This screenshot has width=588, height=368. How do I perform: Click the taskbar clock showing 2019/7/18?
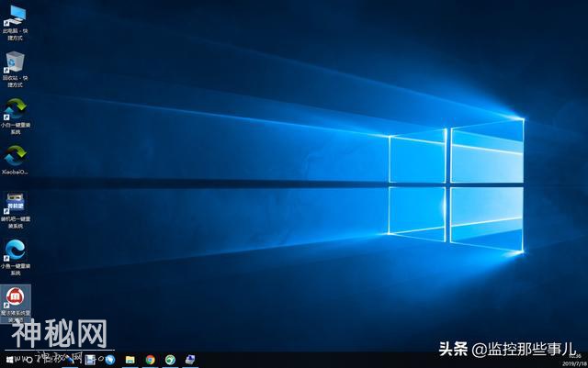pos(574,360)
